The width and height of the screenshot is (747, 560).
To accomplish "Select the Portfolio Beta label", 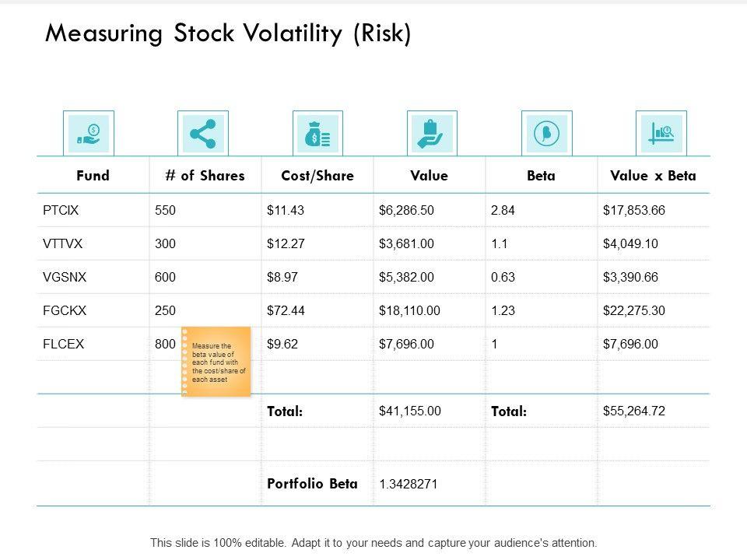I will click(x=312, y=483).
